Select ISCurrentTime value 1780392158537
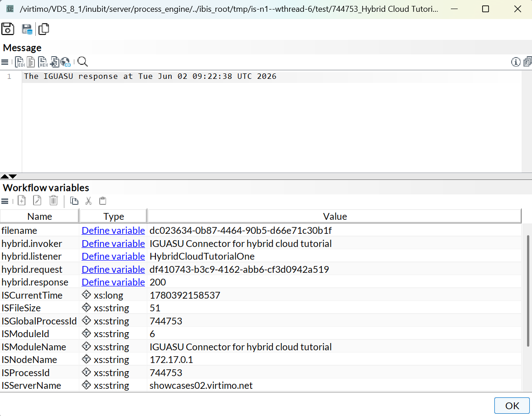 pos(185,295)
